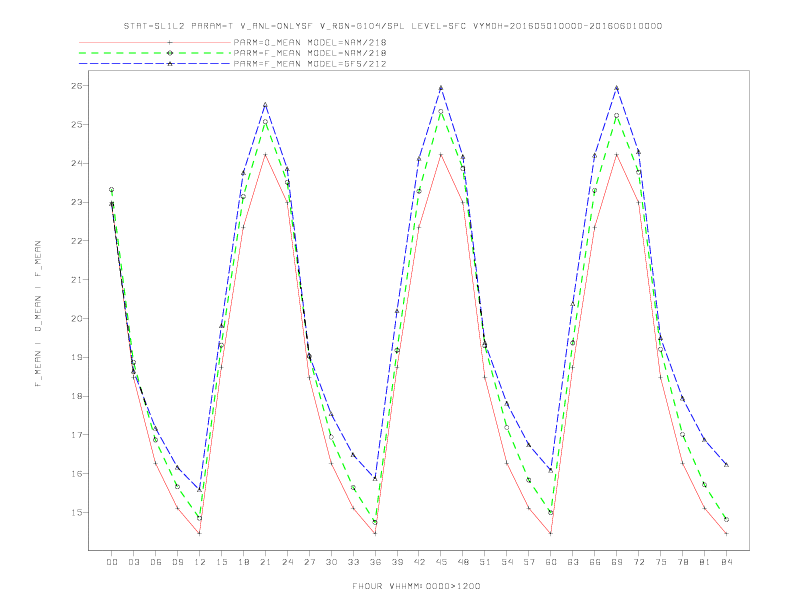Click blue GFS triangle marker at hour 21 peak
792x612 pixels.
(x=265, y=105)
